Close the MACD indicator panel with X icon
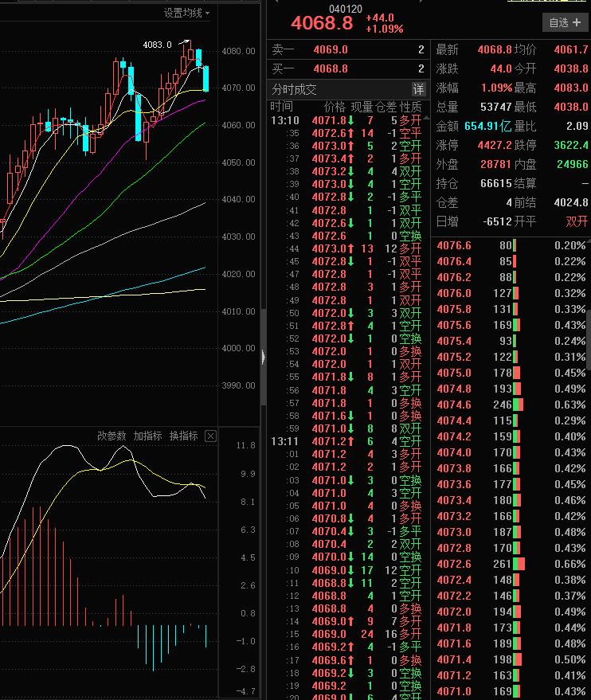Screen dimensions: 591x700 tap(211, 436)
